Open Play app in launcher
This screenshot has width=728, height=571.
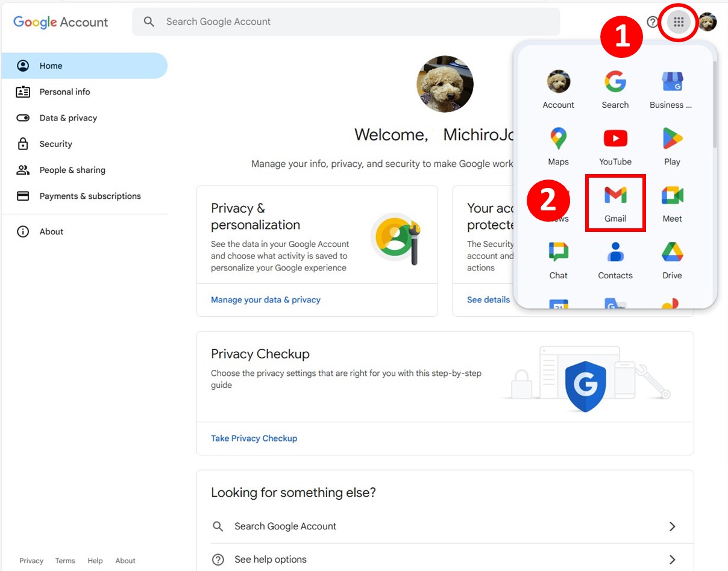point(672,147)
